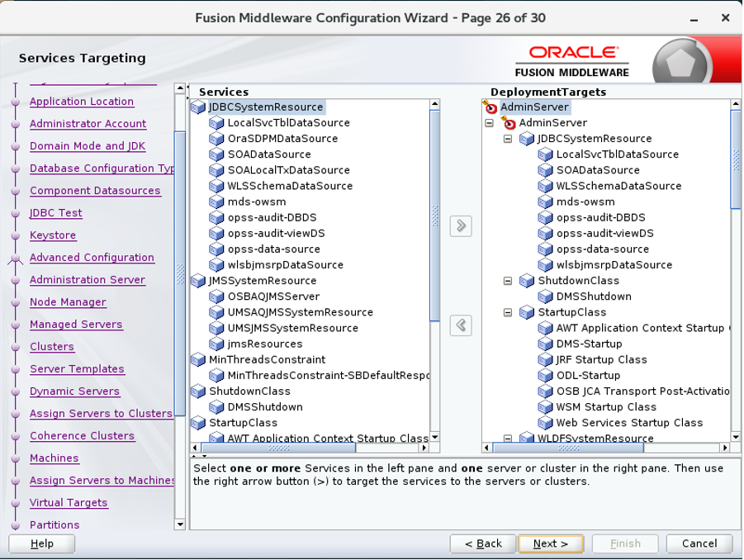The width and height of the screenshot is (744, 560).
Task: Select mds-owsm in the DeploymentTargets pane
Action: [585, 202]
